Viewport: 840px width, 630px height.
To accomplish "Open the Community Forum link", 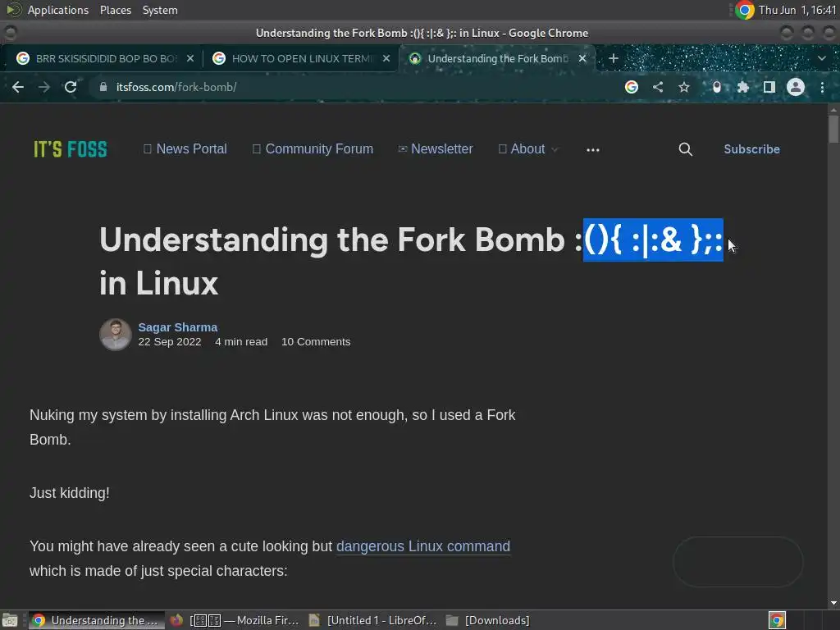I will pos(313,149).
